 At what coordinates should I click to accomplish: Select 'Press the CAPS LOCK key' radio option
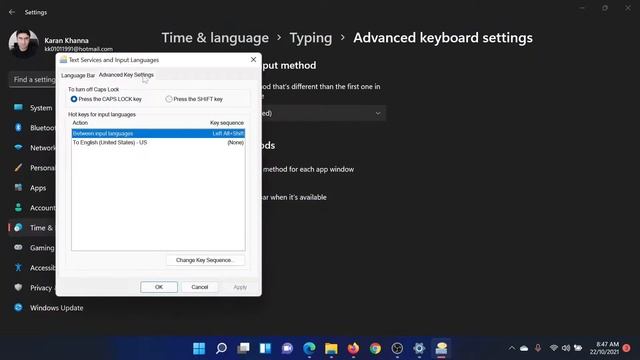pyautogui.click(x=106, y=99)
